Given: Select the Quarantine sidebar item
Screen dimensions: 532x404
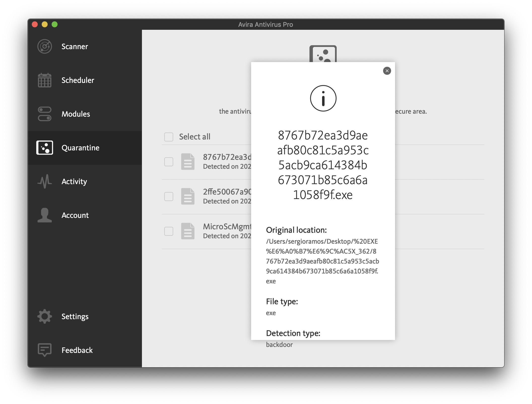Looking at the screenshot, I should [x=85, y=148].
